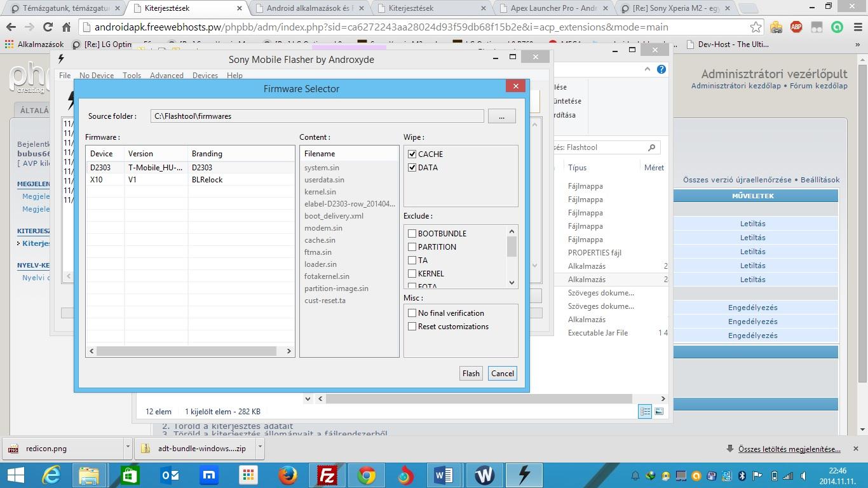Switch Explorer to details view icon
The width and height of the screenshot is (868, 488).
[x=645, y=412]
